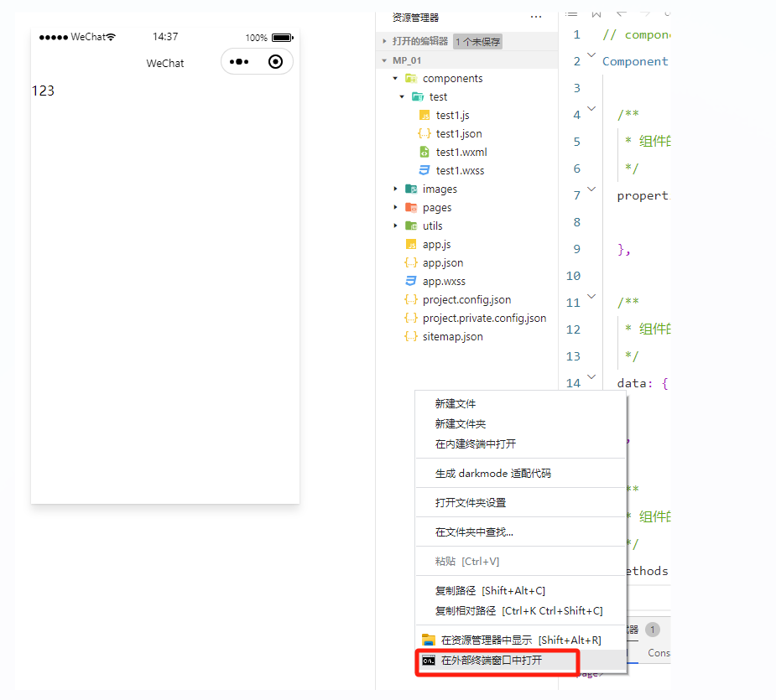Viewport: 776px width, 700px height.
Task: Choose 新建文件夹 from the context menu
Action: pyautogui.click(x=521, y=424)
